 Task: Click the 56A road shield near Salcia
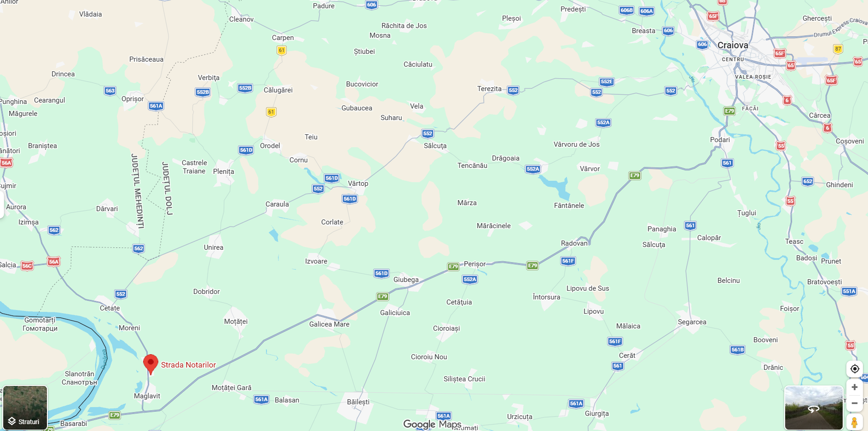54,262
